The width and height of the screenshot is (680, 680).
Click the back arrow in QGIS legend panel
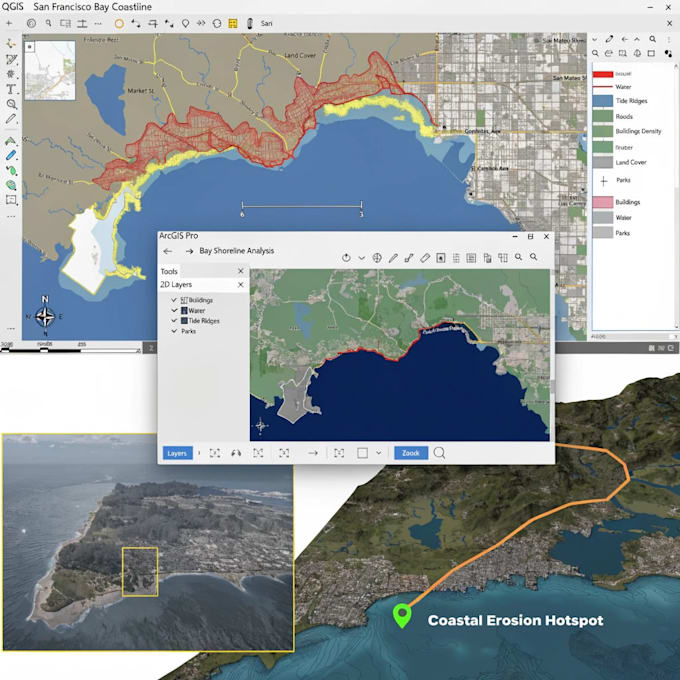pyautogui.click(x=624, y=39)
